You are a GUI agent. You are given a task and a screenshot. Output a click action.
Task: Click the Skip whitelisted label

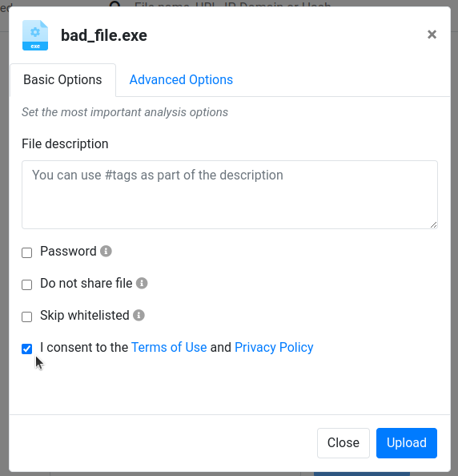point(85,316)
